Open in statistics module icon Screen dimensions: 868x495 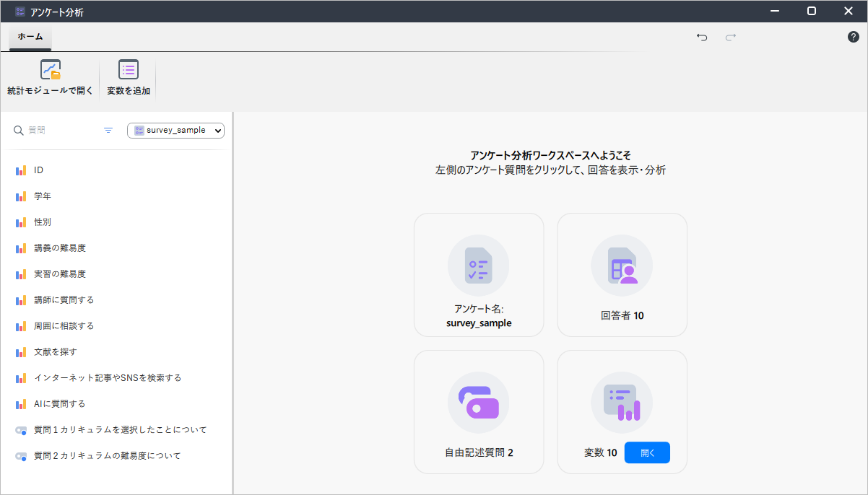pyautogui.click(x=50, y=70)
